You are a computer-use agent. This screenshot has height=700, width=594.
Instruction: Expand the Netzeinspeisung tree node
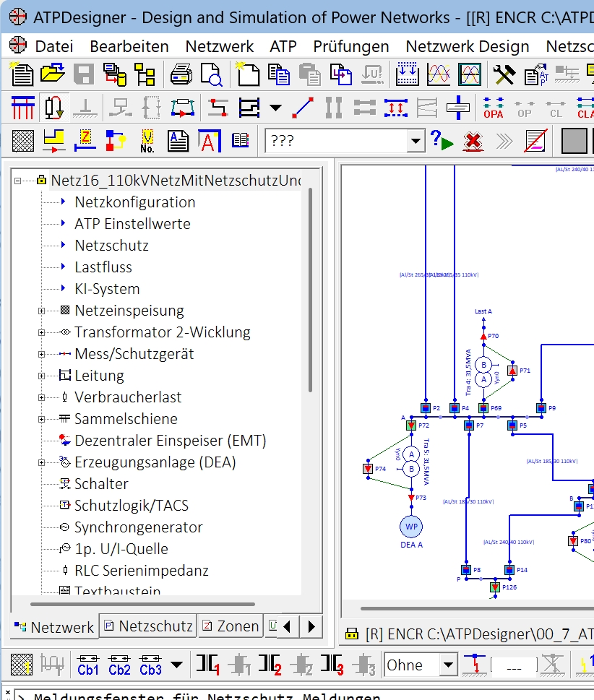pyautogui.click(x=41, y=311)
